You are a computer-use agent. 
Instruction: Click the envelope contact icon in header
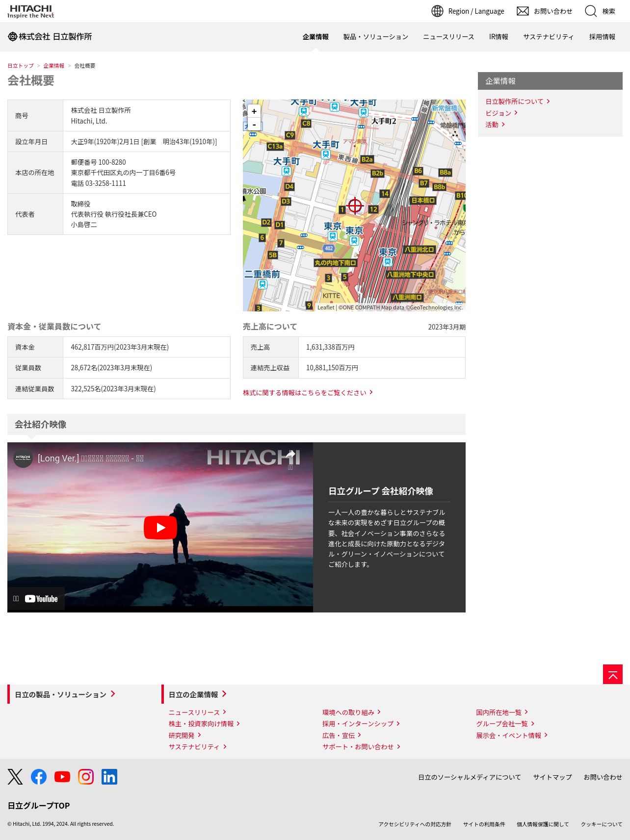[523, 11]
